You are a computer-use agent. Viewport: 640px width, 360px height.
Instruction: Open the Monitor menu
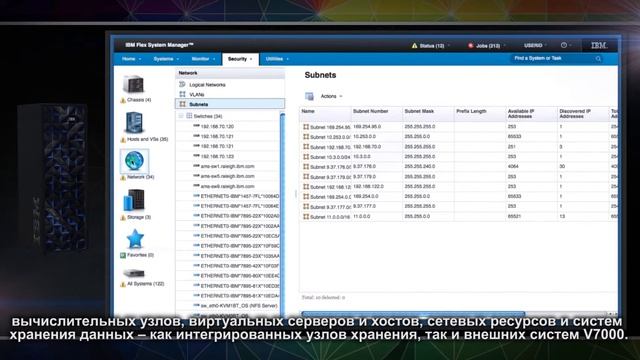[x=203, y=59]
